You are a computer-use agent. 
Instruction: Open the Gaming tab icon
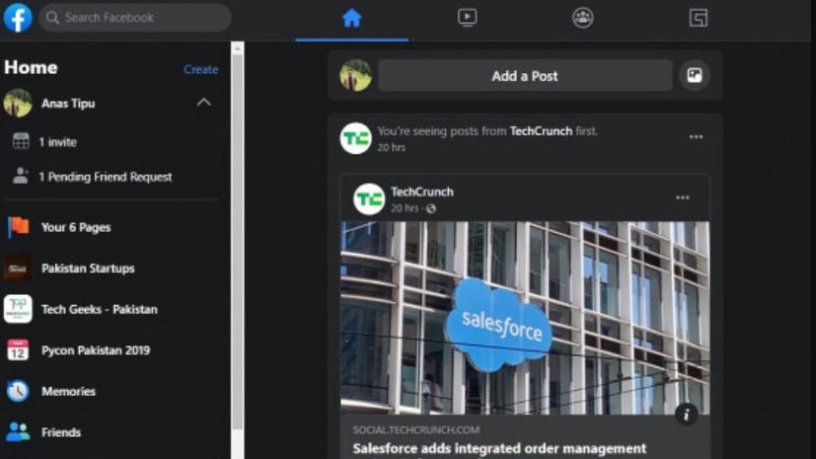click(x=698, y=18)
